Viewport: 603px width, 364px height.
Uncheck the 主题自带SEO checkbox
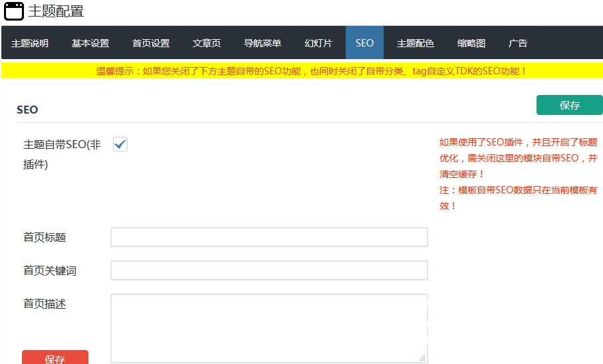(x=120, y=144)
